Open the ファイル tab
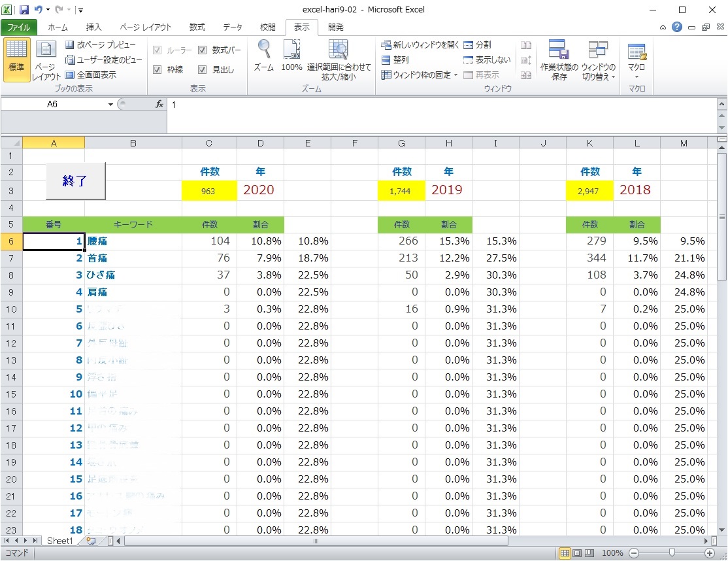The image size is (728, 561). pyautogui.click(x=18, y=27)
